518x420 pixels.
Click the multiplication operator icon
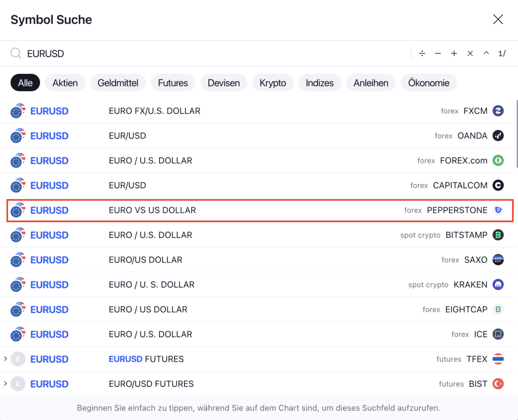click(x=470, y=54)
